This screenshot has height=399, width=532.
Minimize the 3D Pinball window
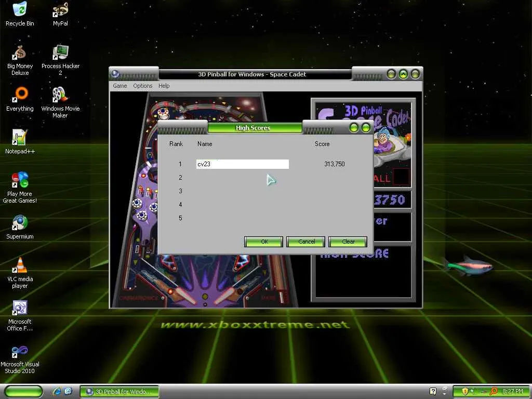coord(391,74)
